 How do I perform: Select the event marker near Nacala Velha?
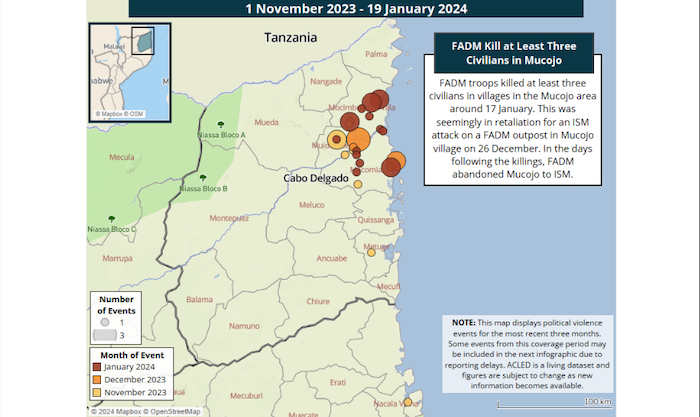407,402
